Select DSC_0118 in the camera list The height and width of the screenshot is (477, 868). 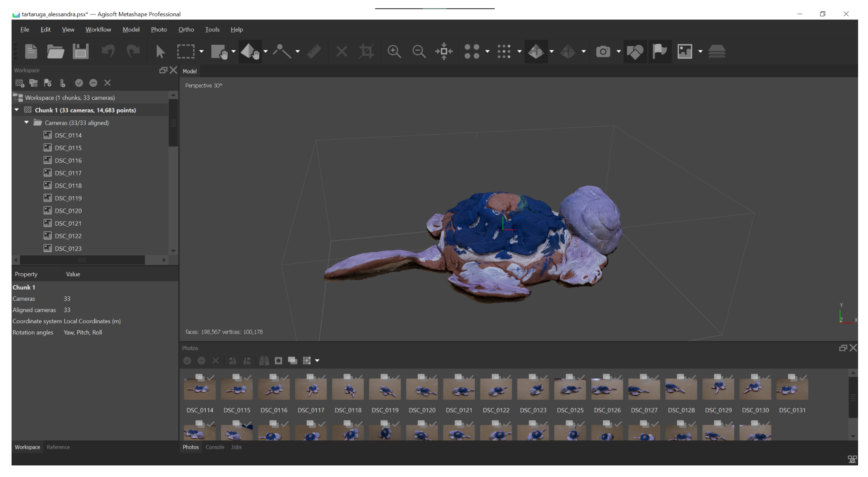(x=68, y=185)
